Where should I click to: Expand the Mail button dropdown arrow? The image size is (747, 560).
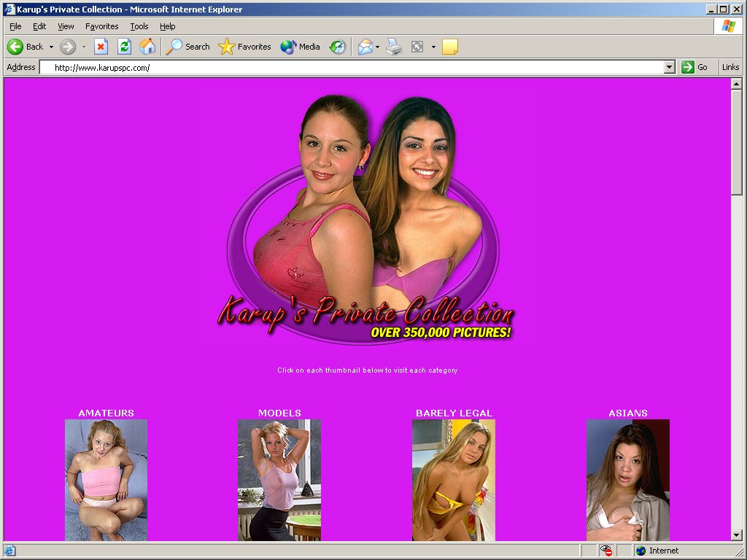pos(377,47)
